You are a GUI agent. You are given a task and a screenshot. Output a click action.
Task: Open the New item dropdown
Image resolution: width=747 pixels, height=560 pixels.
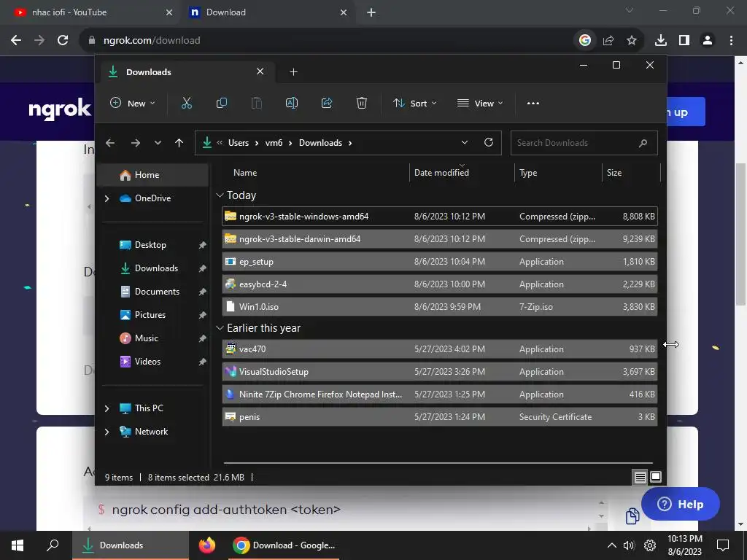(133, 104)
